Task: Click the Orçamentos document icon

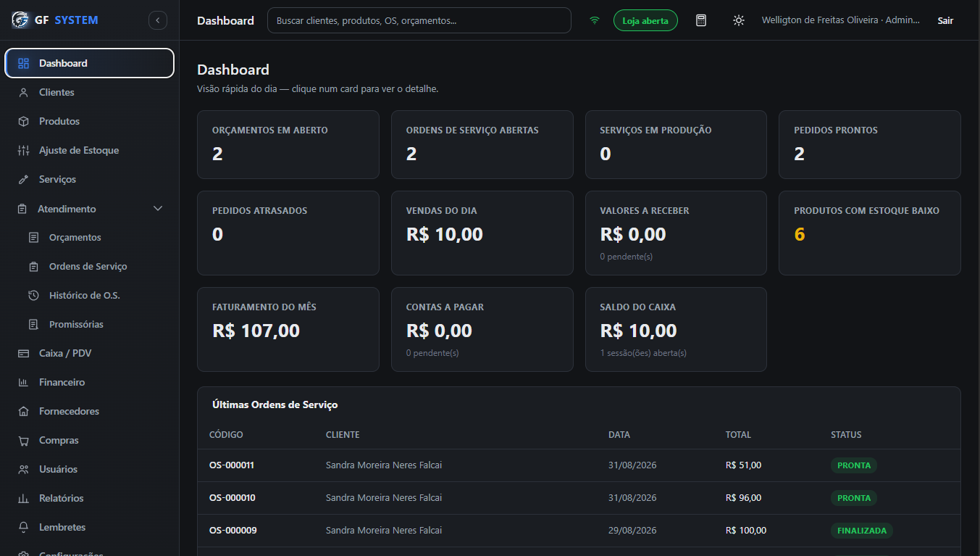Action: pyautogui.click(x=33, y=237)
